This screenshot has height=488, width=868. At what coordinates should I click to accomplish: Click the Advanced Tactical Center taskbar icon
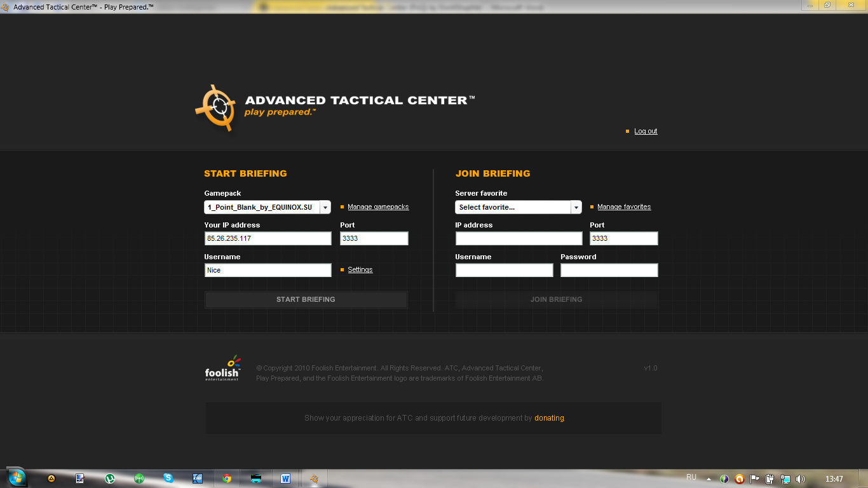[314, 478]
